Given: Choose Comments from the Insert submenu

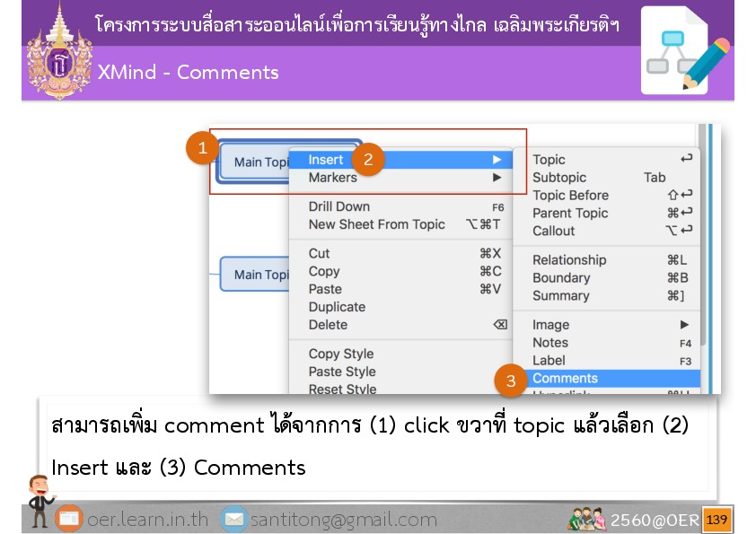Looking at the screenshot, I should coord(565,379).
